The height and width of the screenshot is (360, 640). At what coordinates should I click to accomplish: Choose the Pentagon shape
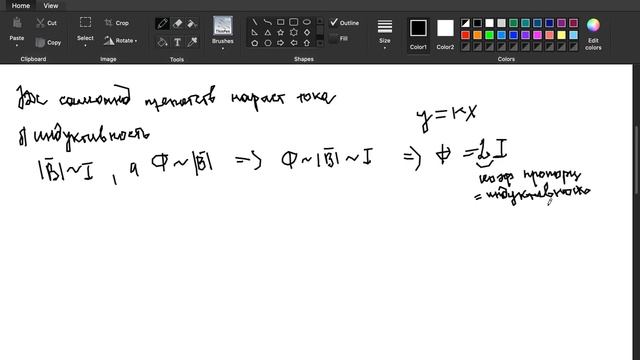(x=254, y=42)
